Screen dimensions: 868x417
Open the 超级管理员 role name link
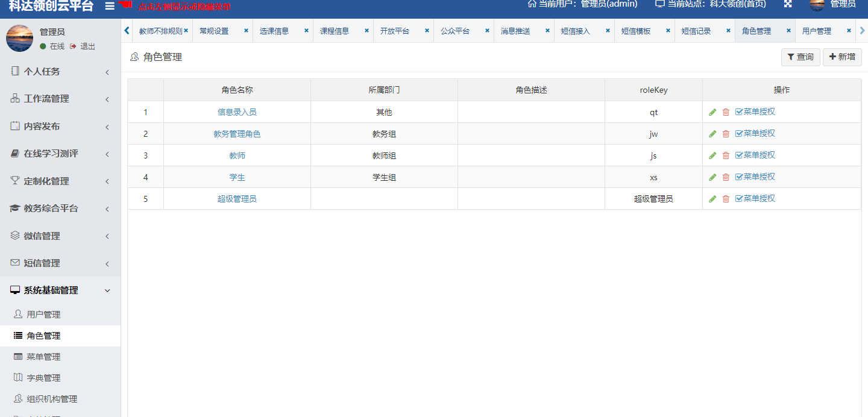tap(237, 199)
